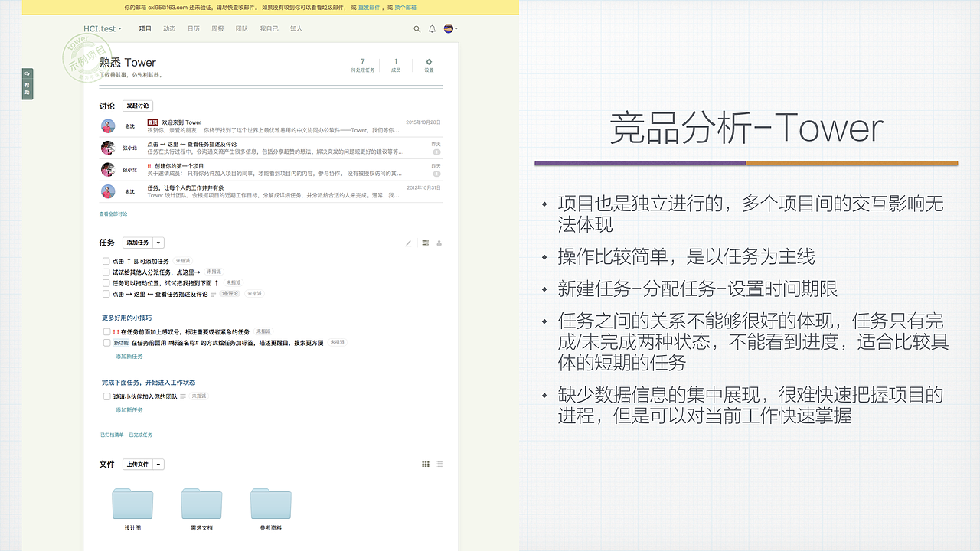
Task: Open description icon beside 查看任务描述及评论 task
Action: click(213, 294)
